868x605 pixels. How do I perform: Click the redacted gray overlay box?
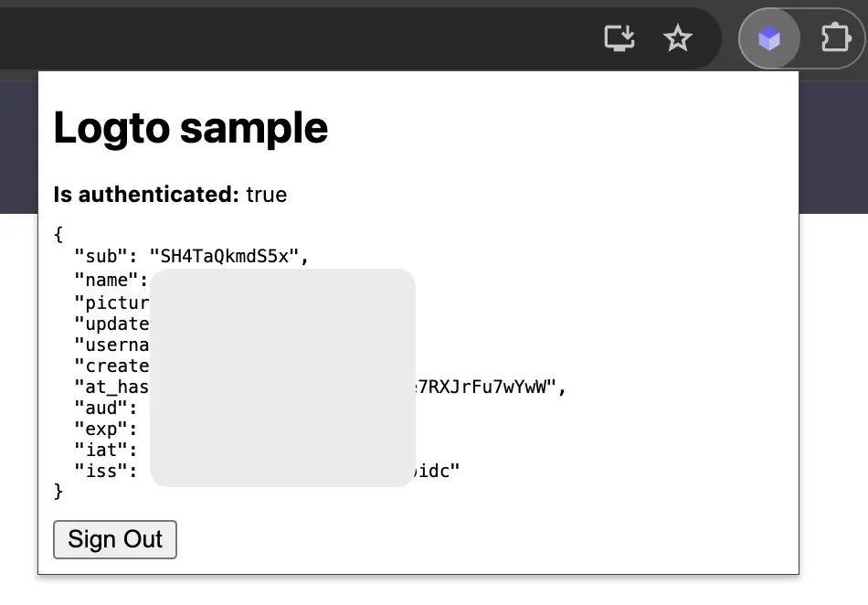pos(283,377)
